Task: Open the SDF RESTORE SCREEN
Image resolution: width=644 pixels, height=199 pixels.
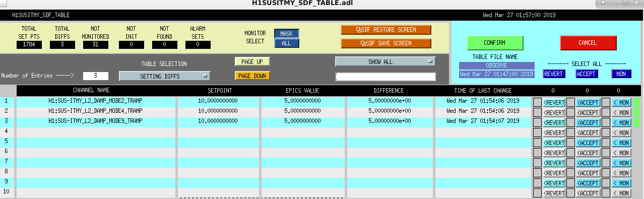Action: 386,30
